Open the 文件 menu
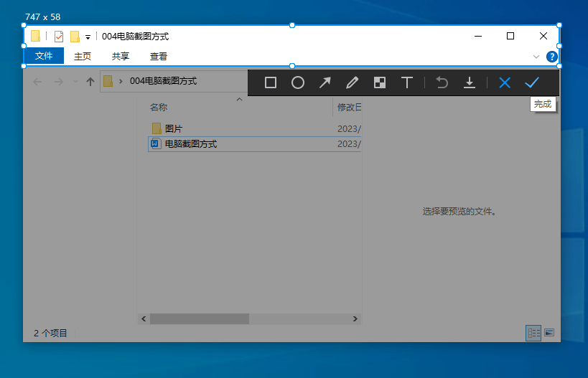 [44, 56]
